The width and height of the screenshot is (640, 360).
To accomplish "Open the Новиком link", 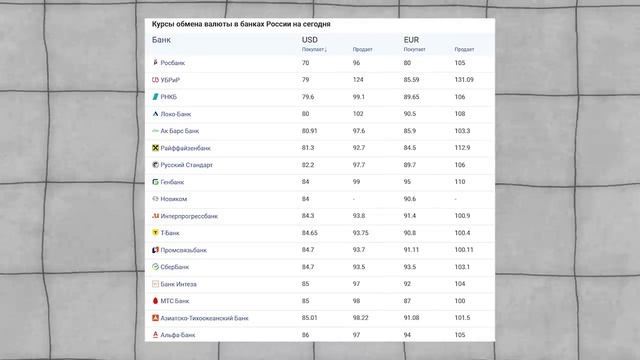I will (x=173, y=199).
